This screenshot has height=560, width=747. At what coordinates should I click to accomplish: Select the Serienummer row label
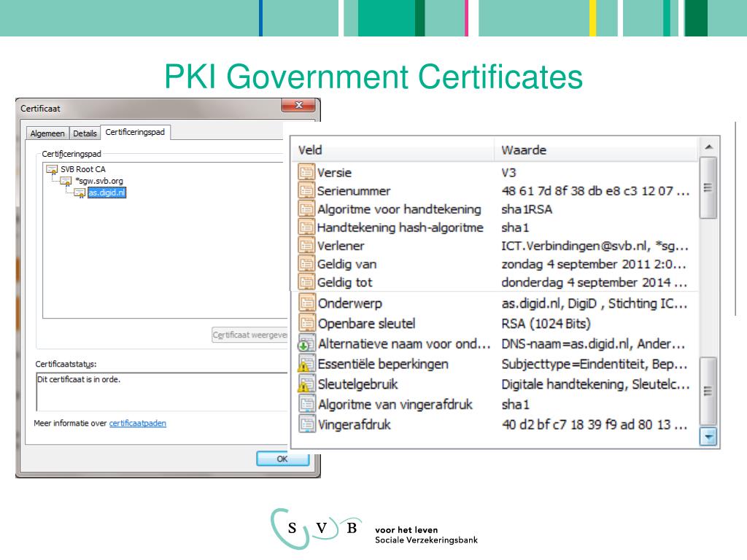(354, 191)
